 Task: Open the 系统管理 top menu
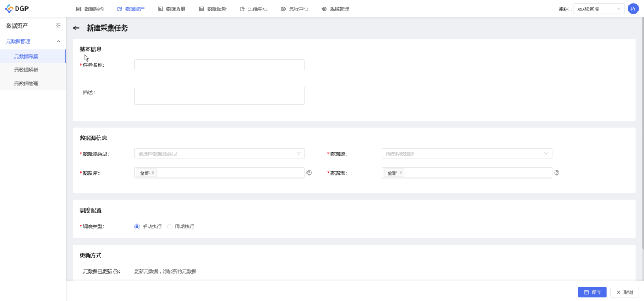[x=335, y=9]
